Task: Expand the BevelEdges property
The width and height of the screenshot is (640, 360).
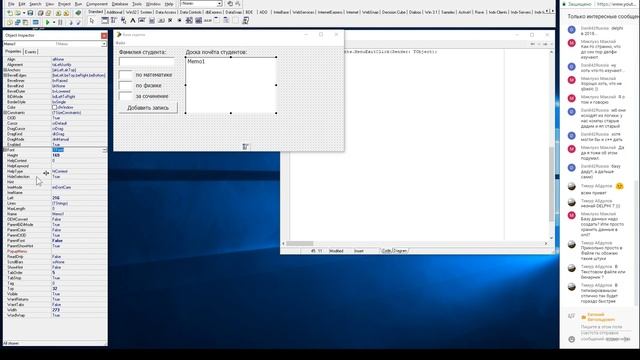Action: click(5, 76)
